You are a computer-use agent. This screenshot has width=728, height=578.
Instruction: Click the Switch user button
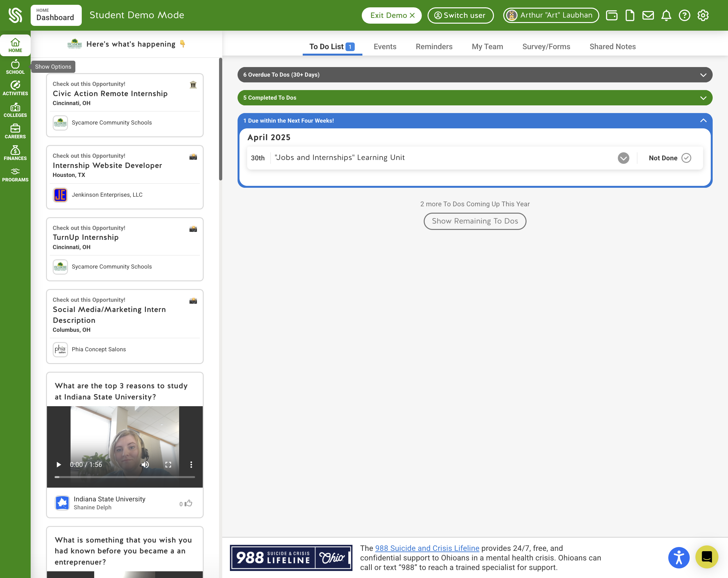click(460, 15)
